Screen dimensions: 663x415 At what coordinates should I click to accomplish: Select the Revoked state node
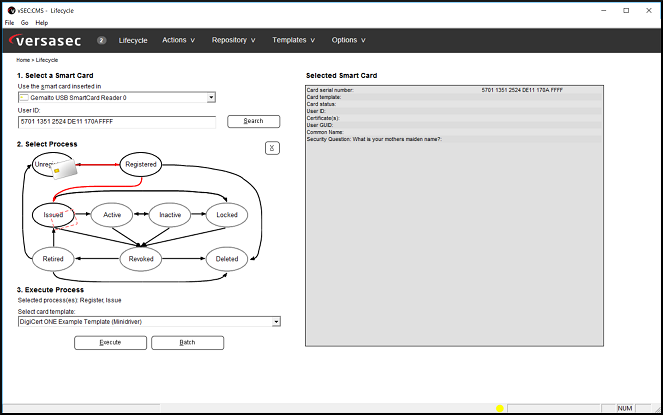coord(141,259)
